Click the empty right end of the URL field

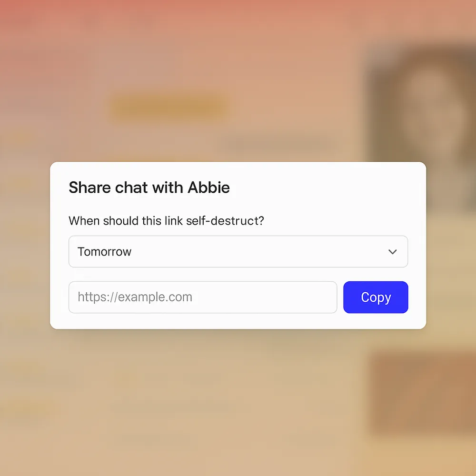(x=305, y=297)
